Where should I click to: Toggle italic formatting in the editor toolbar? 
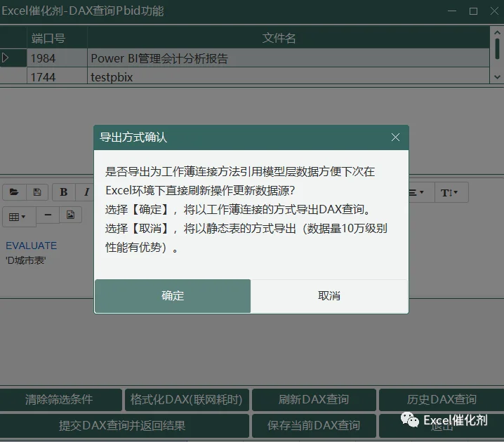pyautogui.click(x=86, y=192)
